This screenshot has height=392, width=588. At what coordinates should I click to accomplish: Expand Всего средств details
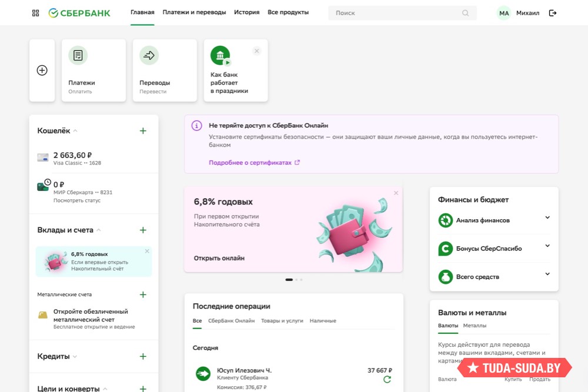[547, 274]
